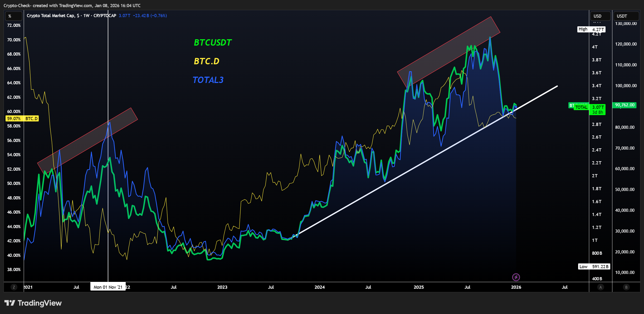Click the 2023 label on time axis
The image size is (644, 314).
pos(222,287)
